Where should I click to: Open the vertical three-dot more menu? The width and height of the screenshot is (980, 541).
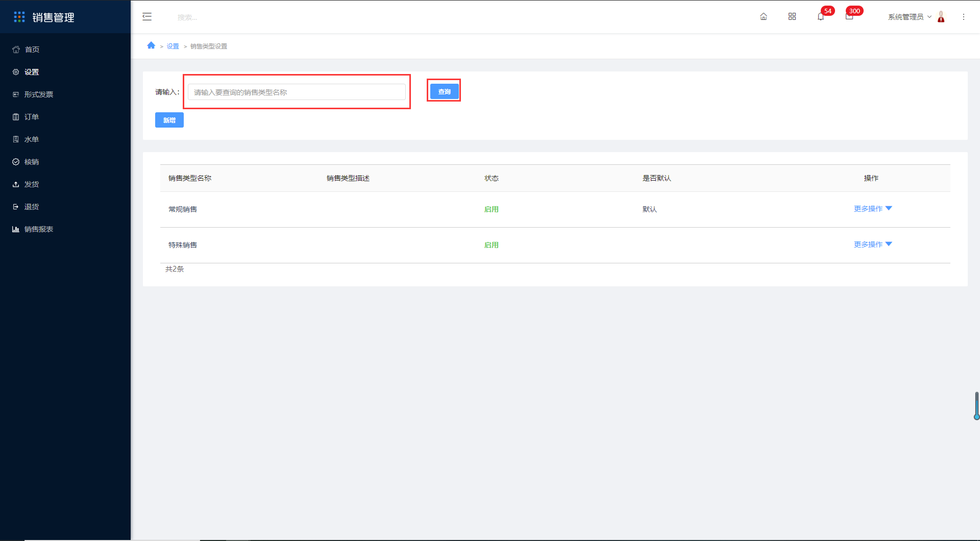[964, 17]
